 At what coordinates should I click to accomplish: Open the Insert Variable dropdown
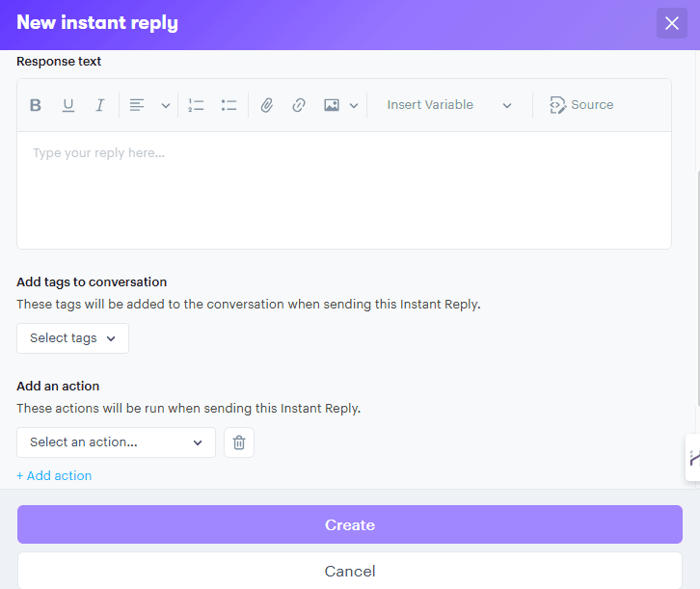pos(449,105)
